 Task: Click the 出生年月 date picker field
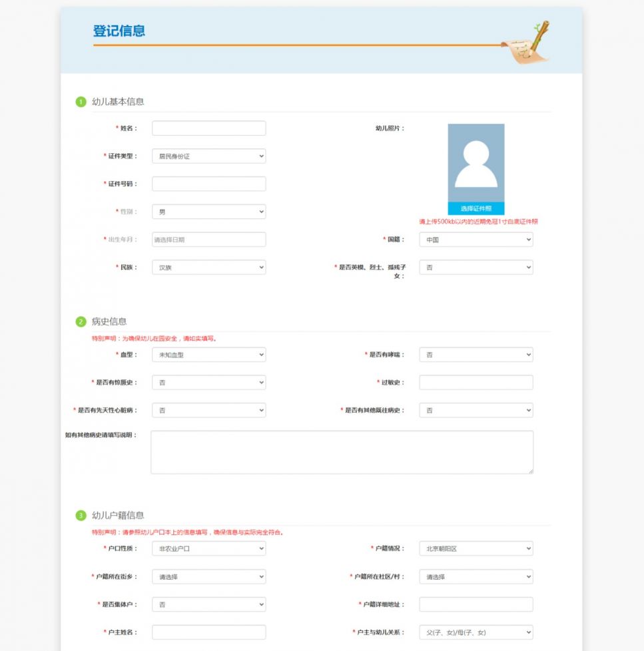point(209,240)
